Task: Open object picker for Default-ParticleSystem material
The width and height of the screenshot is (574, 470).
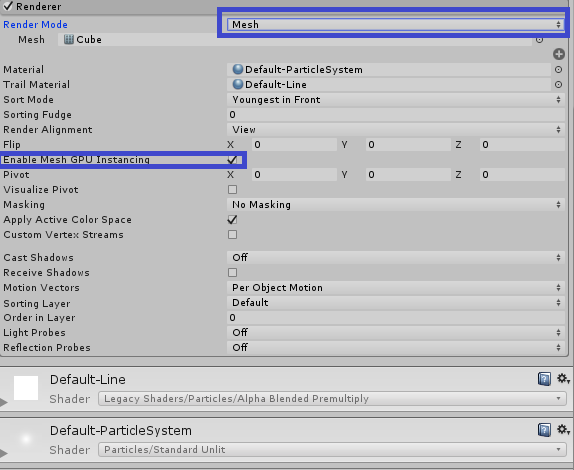Action: coord(558,70)
